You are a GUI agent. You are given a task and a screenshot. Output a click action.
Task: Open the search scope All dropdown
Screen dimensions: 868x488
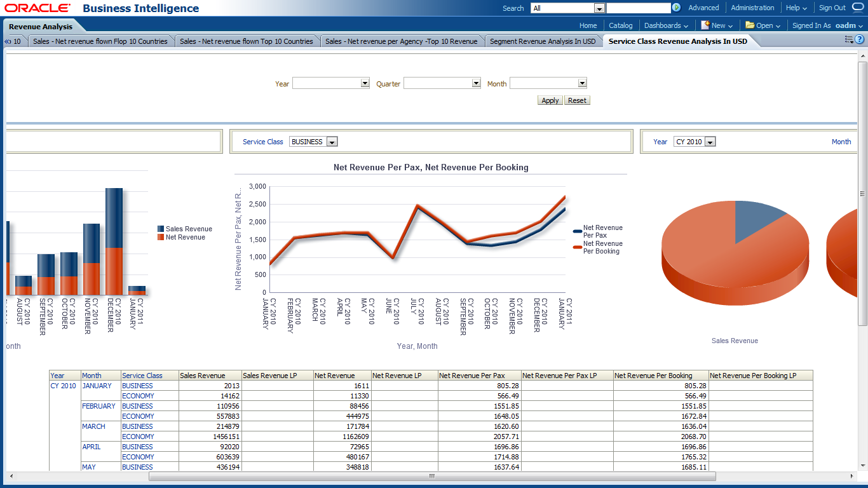pyautogui.click(x=599, y=8)
